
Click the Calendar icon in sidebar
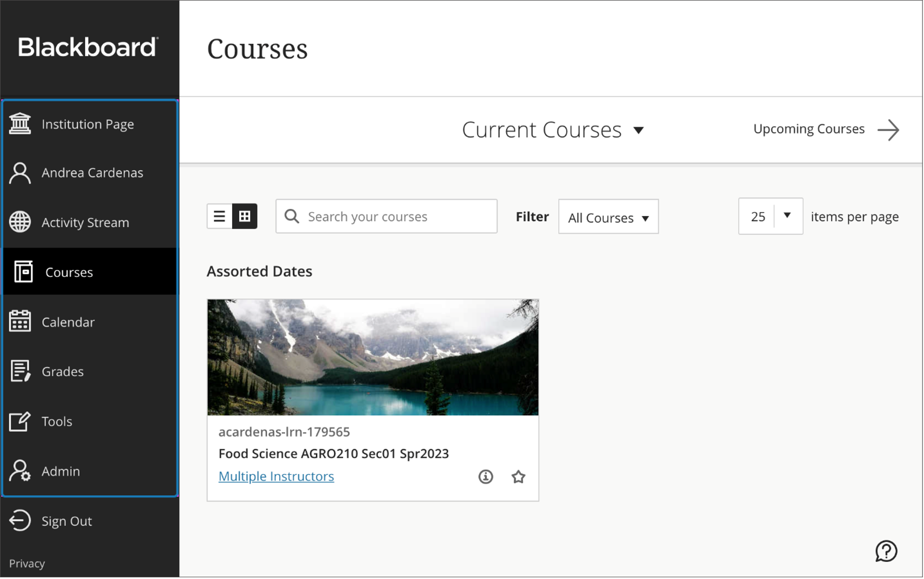pyautogui.click(x=20, y=321)
